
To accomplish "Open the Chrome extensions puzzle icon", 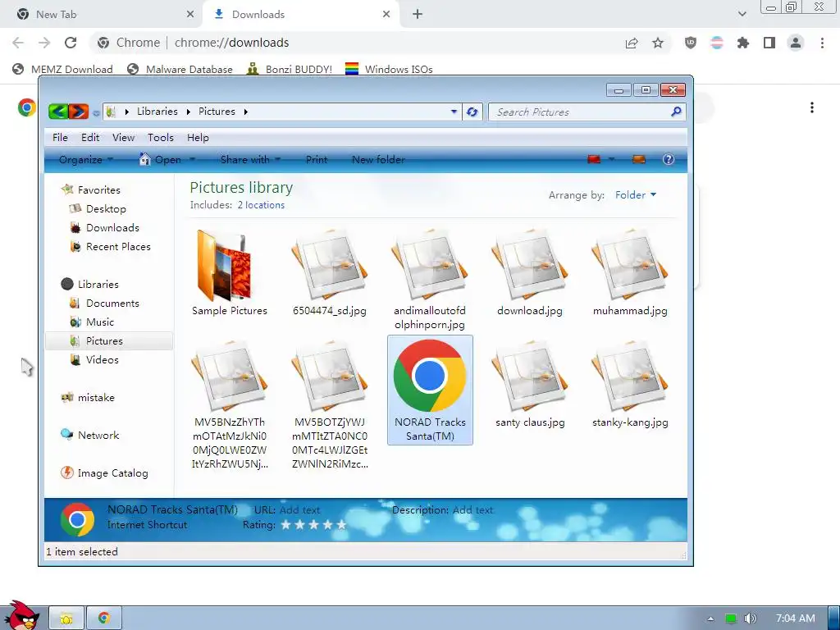I will pos(743,43).
